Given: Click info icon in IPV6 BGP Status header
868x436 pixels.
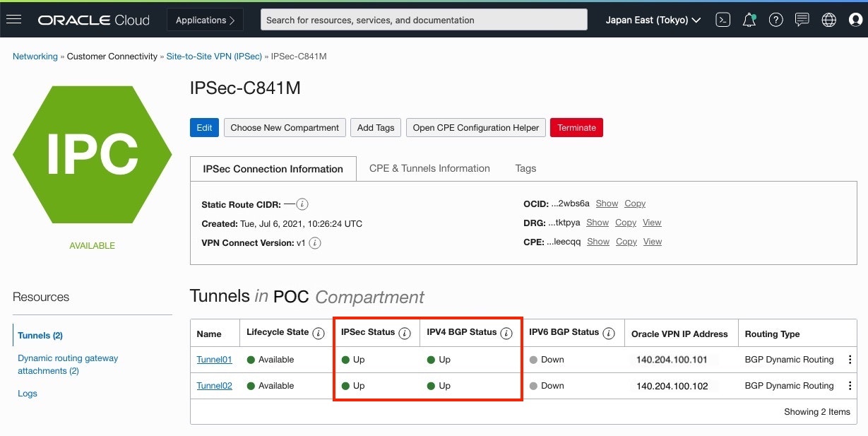Looking at the screenshot, I should click(x=609, y=333).
